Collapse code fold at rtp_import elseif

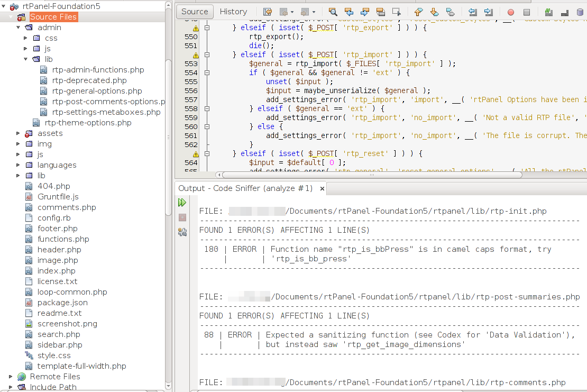point(207,54)
